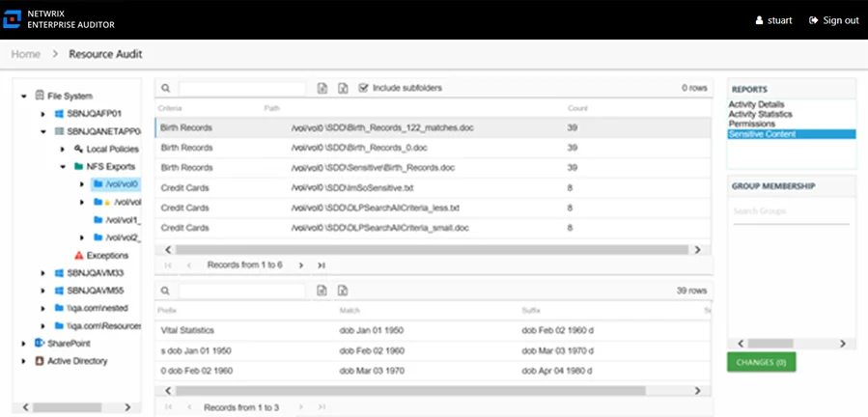Click the upper grid search magnifier icon
The width and height of the screenshot is (868, 417).
pos(165,88)
